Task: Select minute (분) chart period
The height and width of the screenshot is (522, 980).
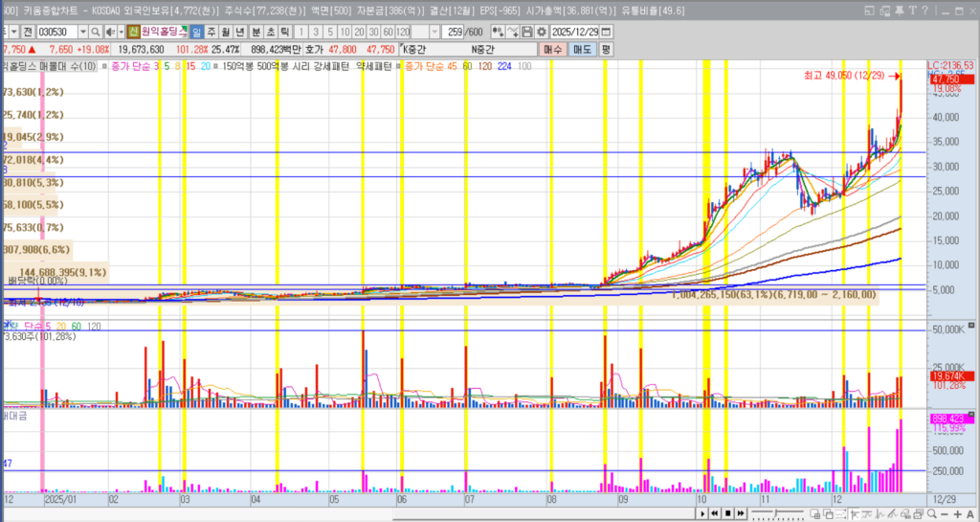Action: pos(256,32)
